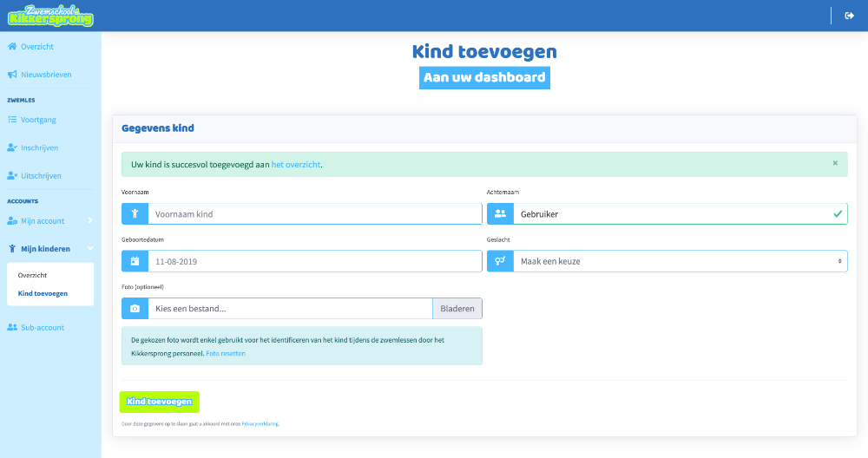The image size is (868, 458).
Task: Click the Bladeren browse button
Action: 457,308
